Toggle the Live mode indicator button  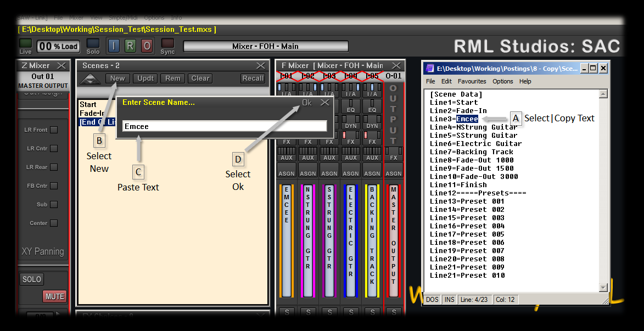(25, 43)
